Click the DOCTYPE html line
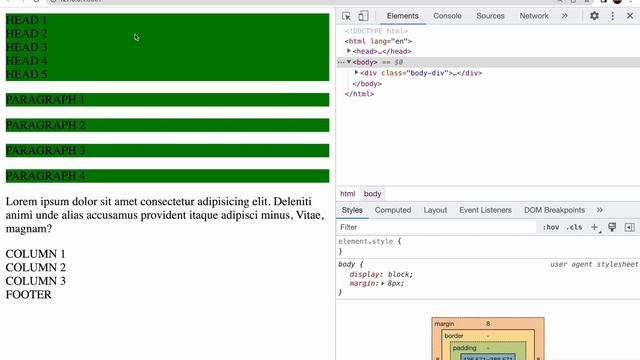This screenshot has height=360, width=640. [376, 31]
